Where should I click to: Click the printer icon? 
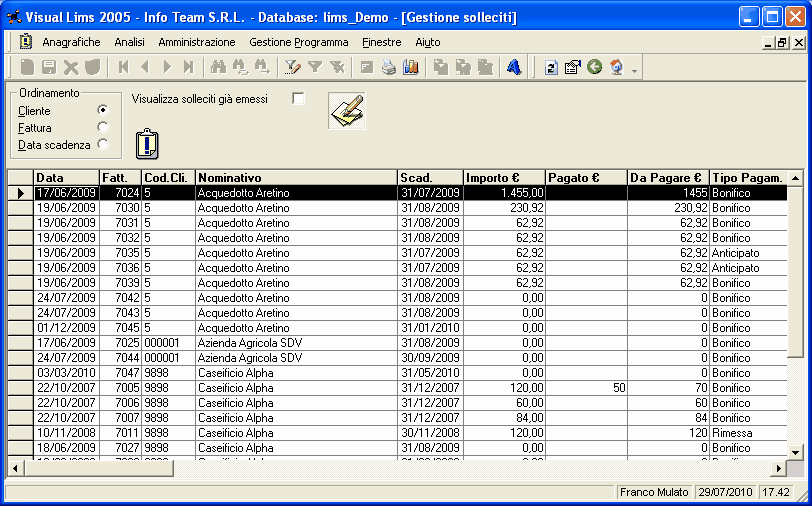click(389, 68)
